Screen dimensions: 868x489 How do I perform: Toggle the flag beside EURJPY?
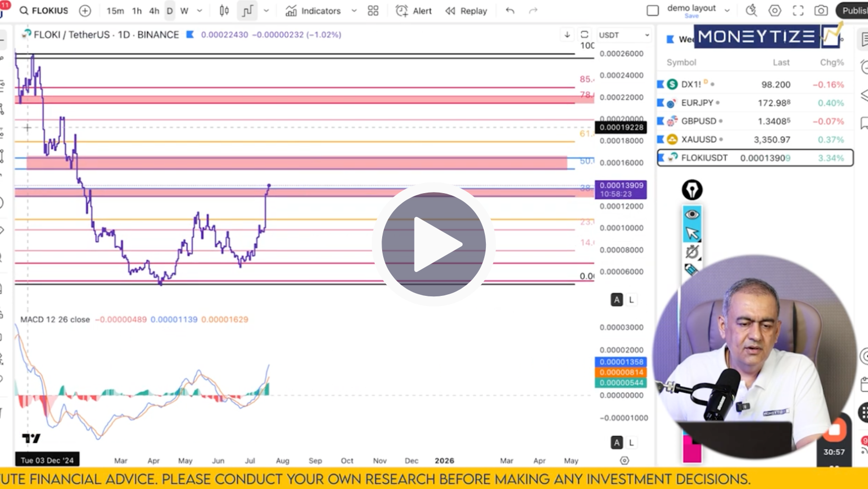tap(661, 103)
